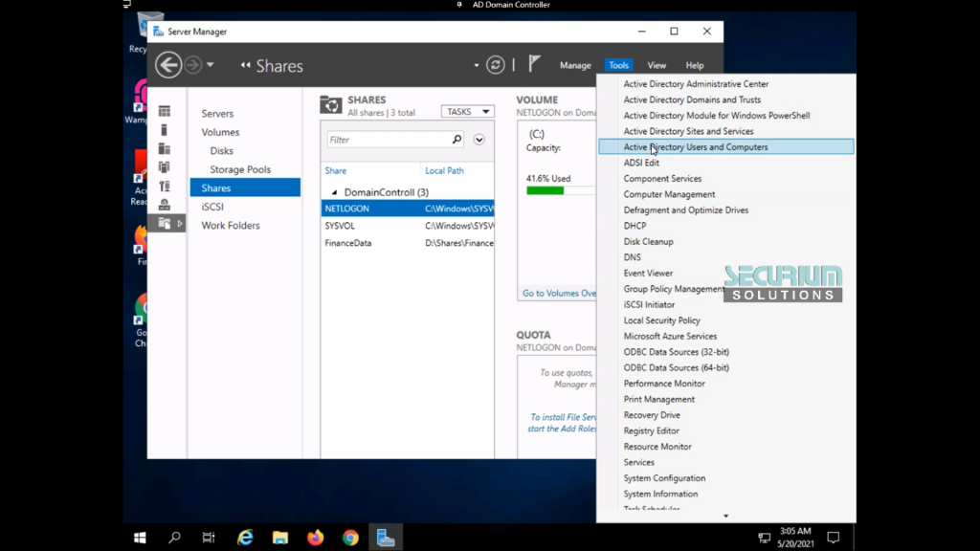The height and width of the screenshot is (551, 980).
Task: Open the Dashboard sidebar icon
Action: [x=165, y=111]
